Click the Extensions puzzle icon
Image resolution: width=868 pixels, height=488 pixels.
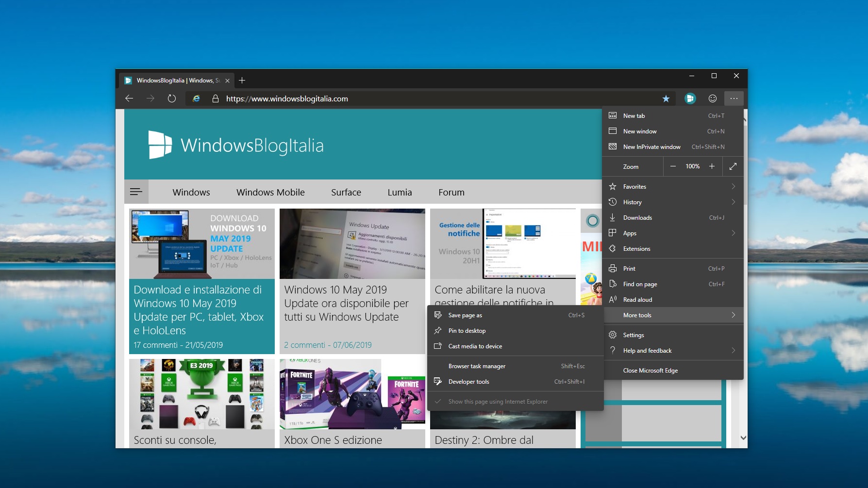pyautogui.click(x=613, y=248)
